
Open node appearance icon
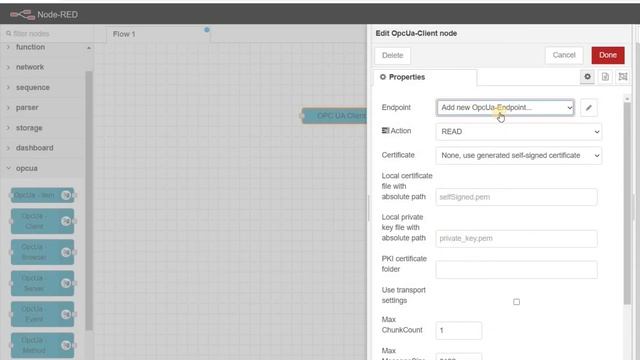[622, 77]
